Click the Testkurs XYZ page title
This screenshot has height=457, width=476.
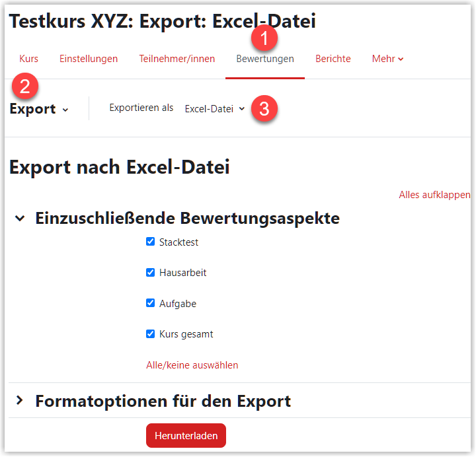click(x=163, y=21)
